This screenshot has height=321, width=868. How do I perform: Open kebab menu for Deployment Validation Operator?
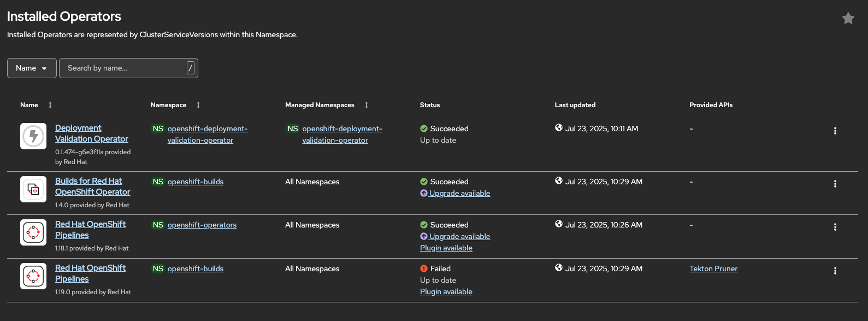coord(835,131)
